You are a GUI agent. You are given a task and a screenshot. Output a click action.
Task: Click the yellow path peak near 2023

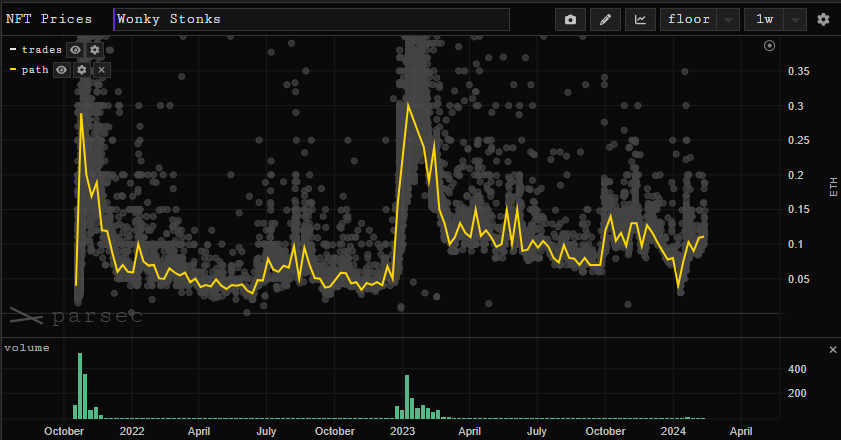pyautogui.click(x=408, y=104)
